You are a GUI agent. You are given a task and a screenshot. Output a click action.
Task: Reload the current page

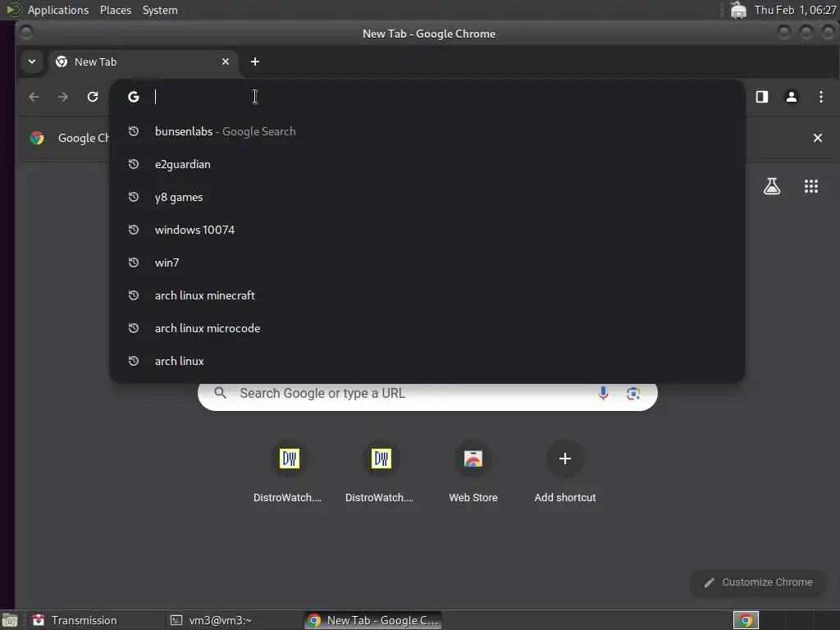93,97
